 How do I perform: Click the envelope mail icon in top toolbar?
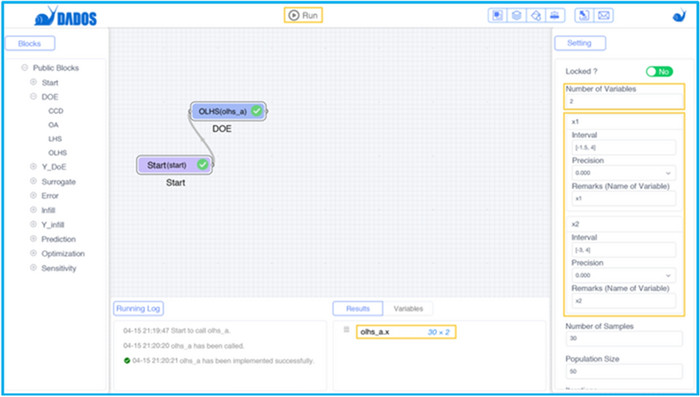604,16
